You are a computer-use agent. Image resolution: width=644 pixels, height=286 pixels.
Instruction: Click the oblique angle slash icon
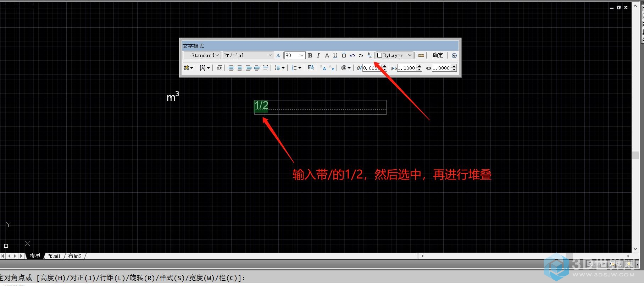point(359,68)
